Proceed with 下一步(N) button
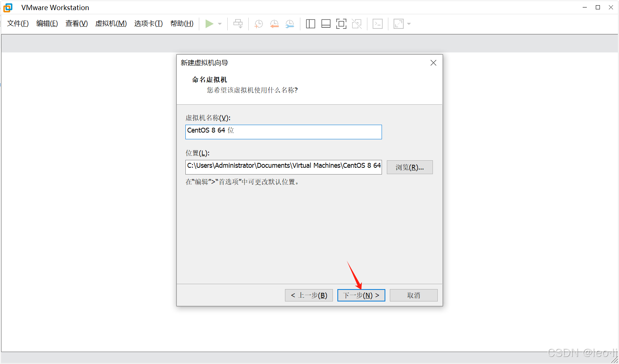 click(x=361, y=295)
